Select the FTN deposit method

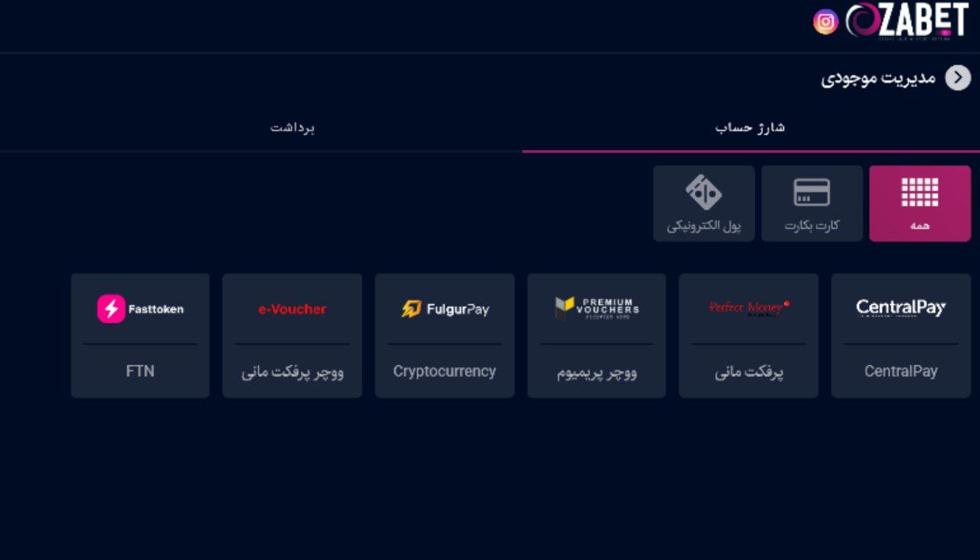pos(139,335)
